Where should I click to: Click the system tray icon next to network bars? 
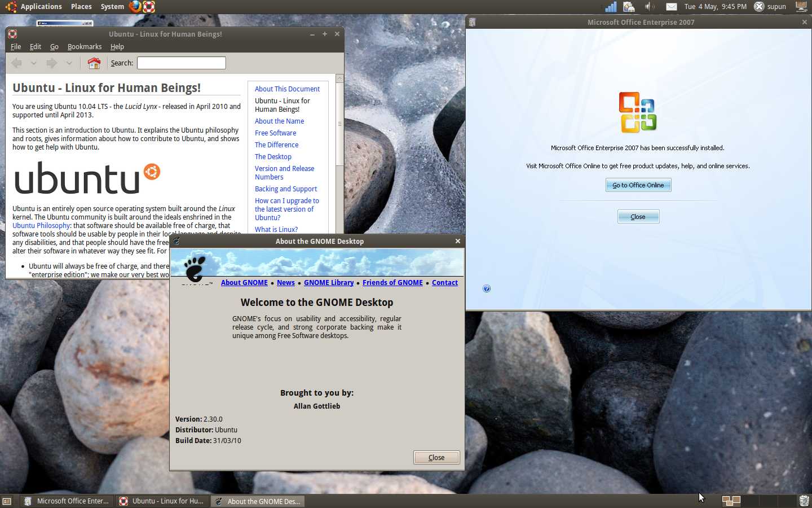pos(629,7)
